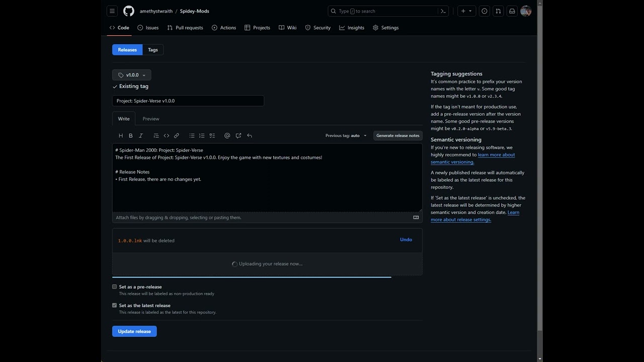Add a link with the chain icon
This screenshot has width=644, height=362.
click(x=177, y=136)
